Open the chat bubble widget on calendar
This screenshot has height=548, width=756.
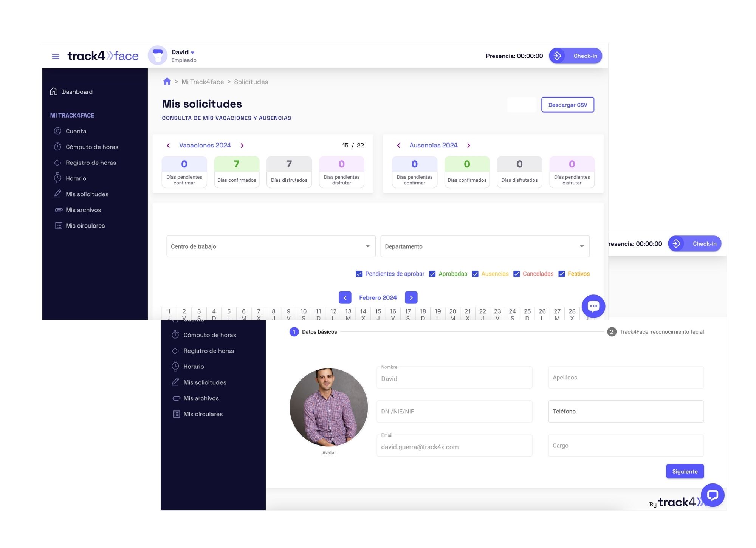pos(593,306)
